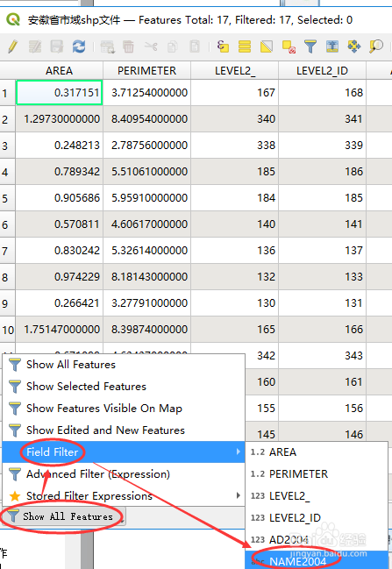
Task: Click AREA cell 0.789342
Action: pyautogui.click(x=59, y=172)
